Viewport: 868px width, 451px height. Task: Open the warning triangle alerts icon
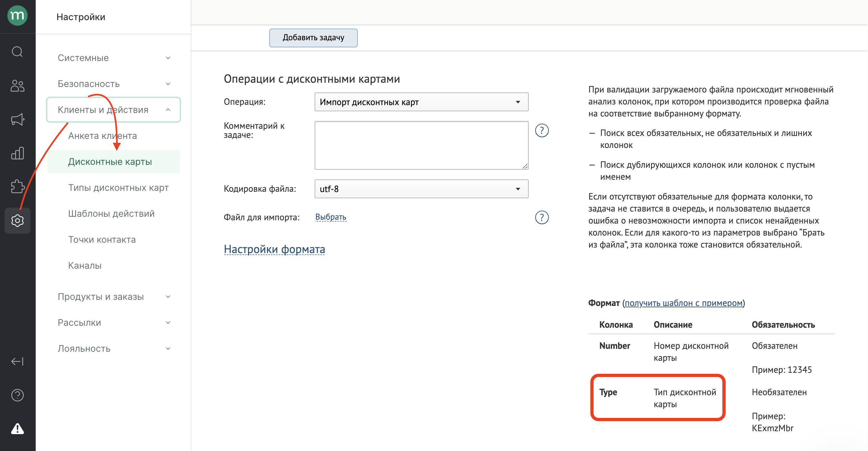click(x=17, y=429)
